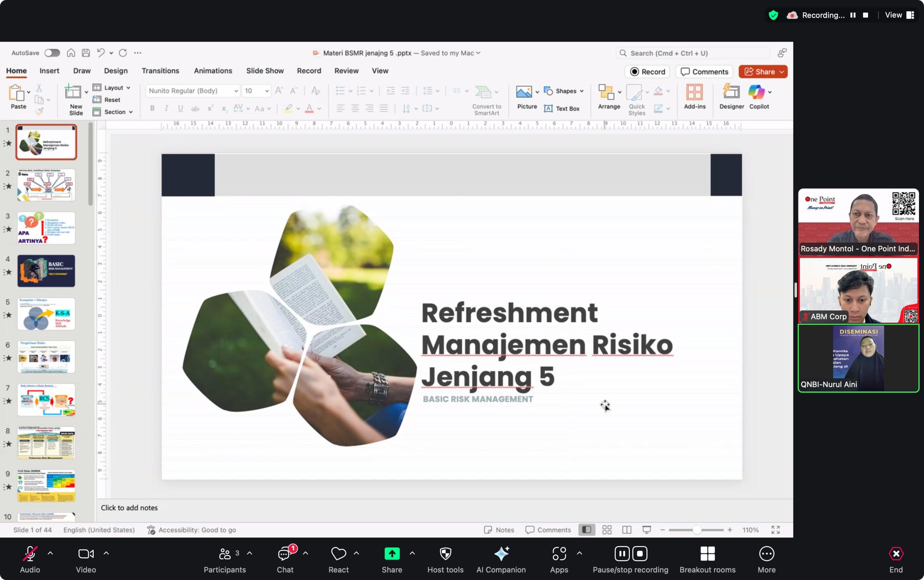The height and width of the screenshot is (580, 924).
Task: Click the Redo/Repeat icon
Action: tap(123, 53)
